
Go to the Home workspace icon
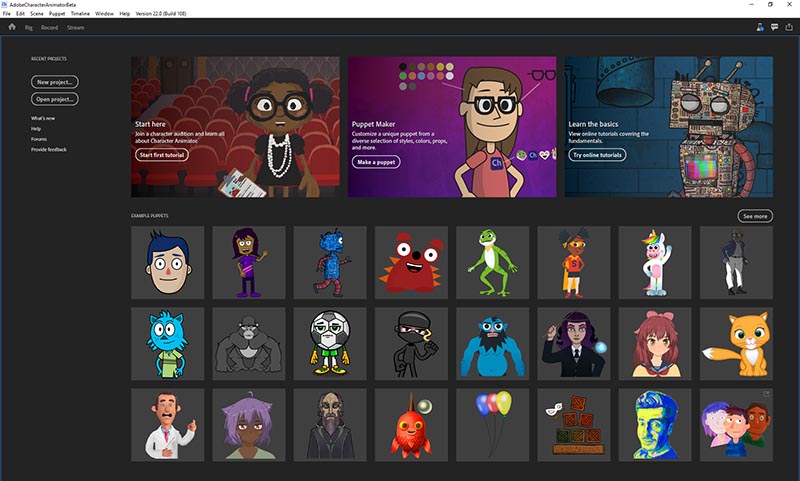pos(12,27)
